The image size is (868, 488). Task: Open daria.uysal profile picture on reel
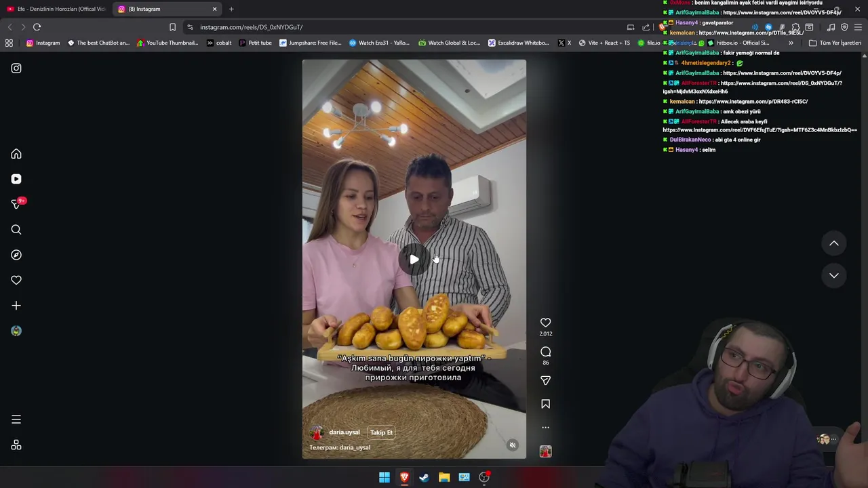tap(316, 433)
